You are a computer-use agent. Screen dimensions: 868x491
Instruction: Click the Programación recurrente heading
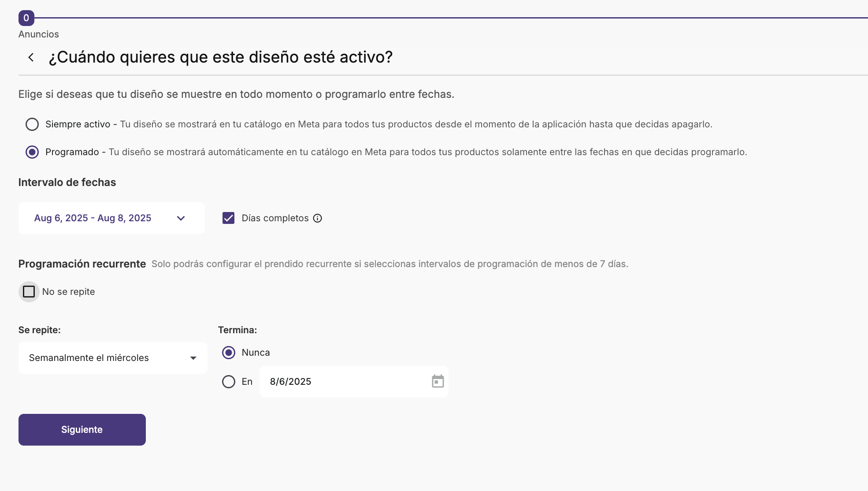tap(82, 264)
